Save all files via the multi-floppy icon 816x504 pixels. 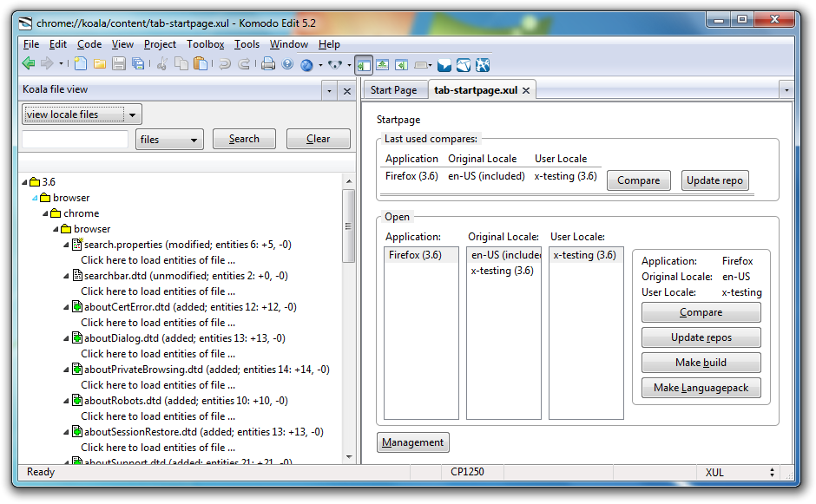138,64
